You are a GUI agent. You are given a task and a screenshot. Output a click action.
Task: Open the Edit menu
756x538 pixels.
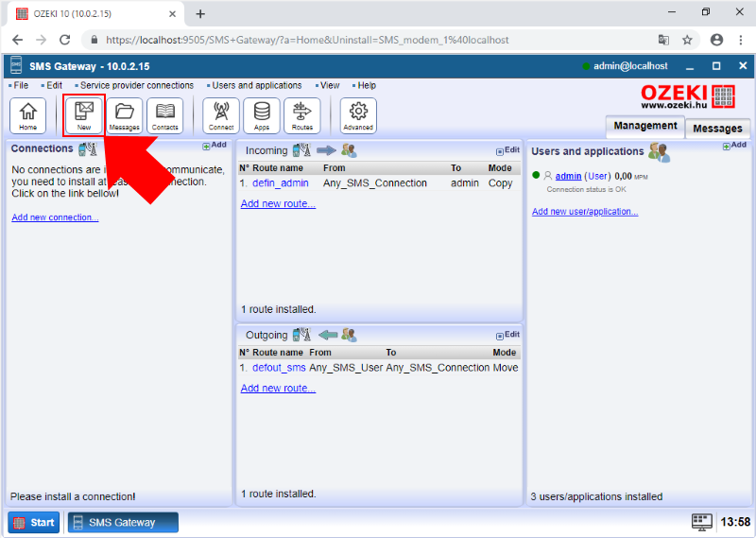pos(52,85)
